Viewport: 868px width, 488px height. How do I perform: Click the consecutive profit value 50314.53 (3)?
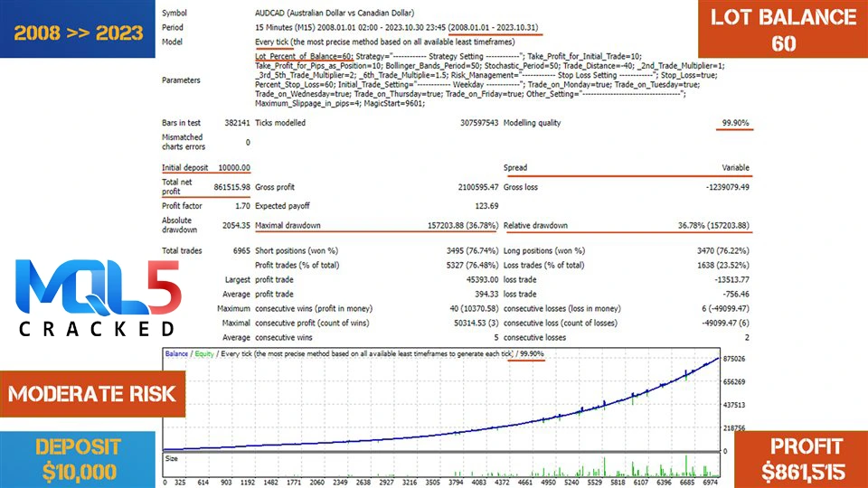[476, 323]
